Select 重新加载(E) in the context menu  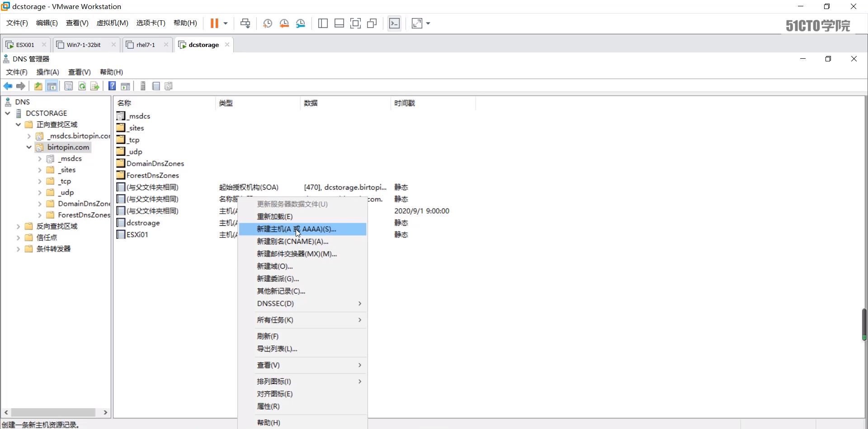coord(302,217)
